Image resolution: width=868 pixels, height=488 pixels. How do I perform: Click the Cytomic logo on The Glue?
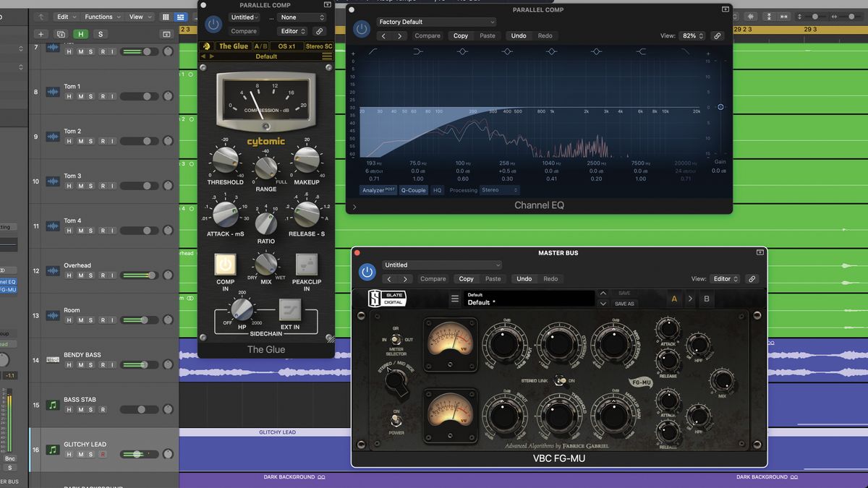click(x=266, y=141)
